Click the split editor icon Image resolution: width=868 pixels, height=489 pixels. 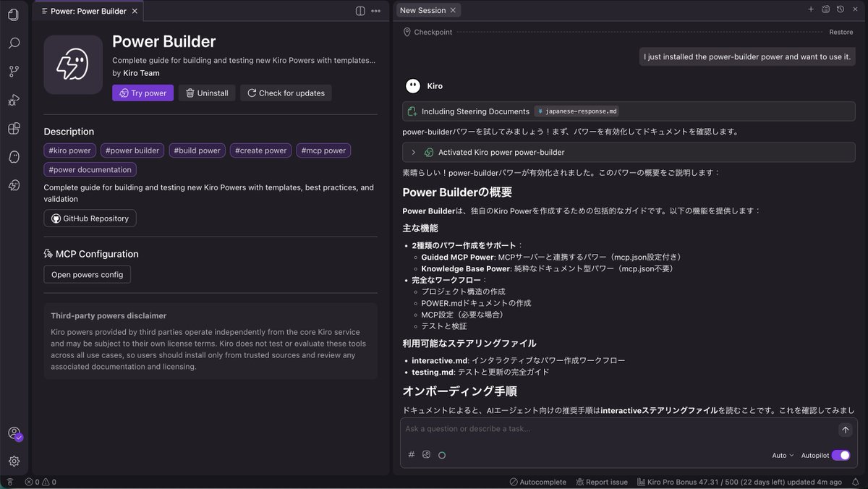click(x=360, y=11)
